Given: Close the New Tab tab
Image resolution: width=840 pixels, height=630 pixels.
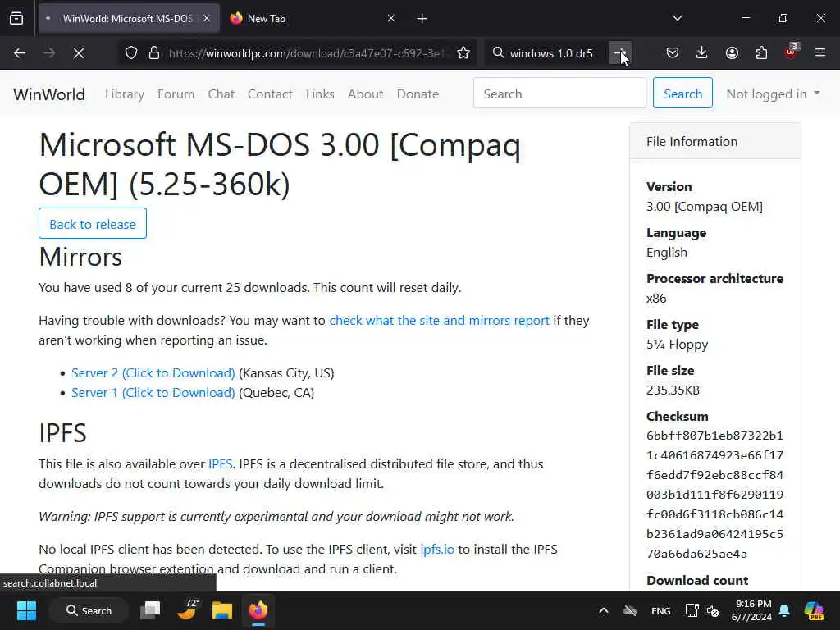Looking at the screenshot, I should pyautogui.click(x=391, y=18).
